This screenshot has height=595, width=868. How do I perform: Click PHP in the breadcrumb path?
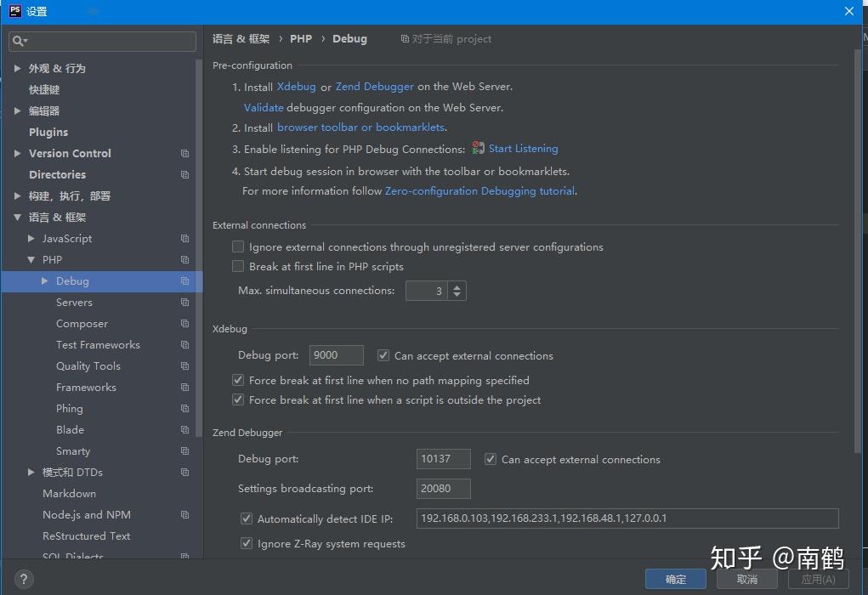(x=301, y=38)
